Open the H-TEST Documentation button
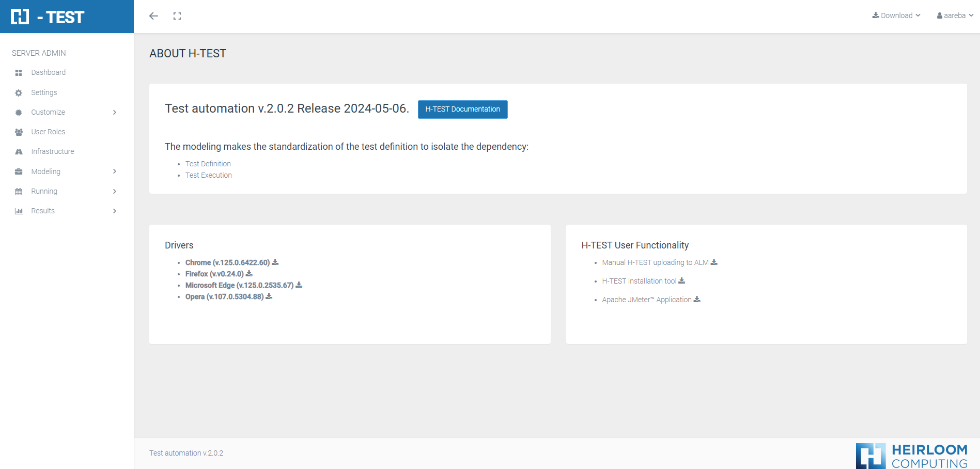 [462, 110]
